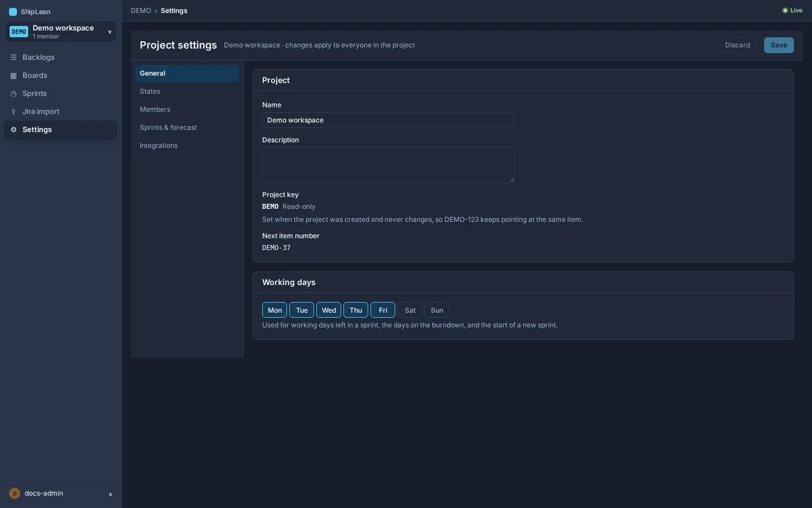Click the Read-only project key label
This screenshot has width=812, height=508.
click(299, 207)
